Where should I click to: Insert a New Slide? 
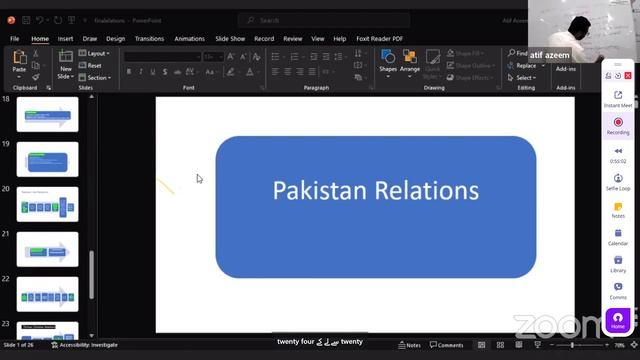click(66, 64)
